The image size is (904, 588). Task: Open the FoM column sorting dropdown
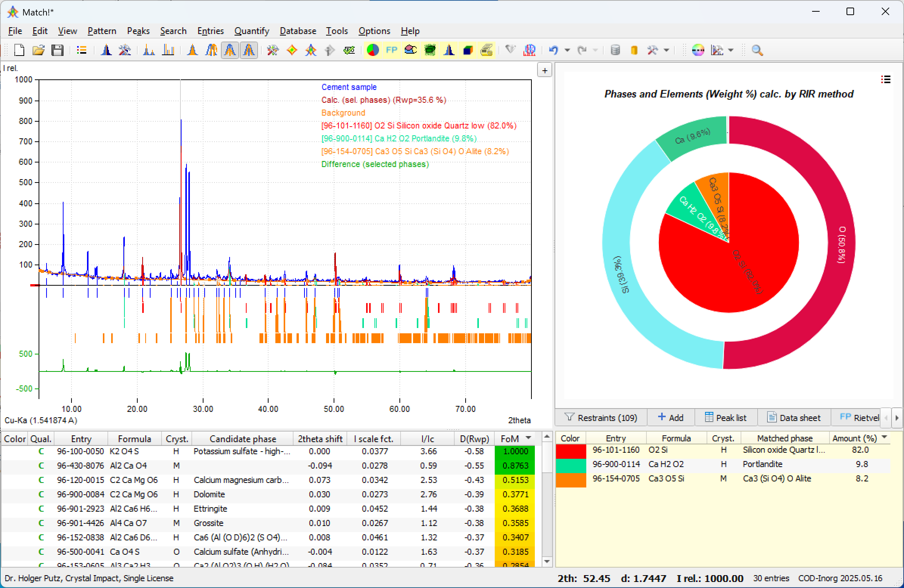pyautogui.click(x=528, y=438)
